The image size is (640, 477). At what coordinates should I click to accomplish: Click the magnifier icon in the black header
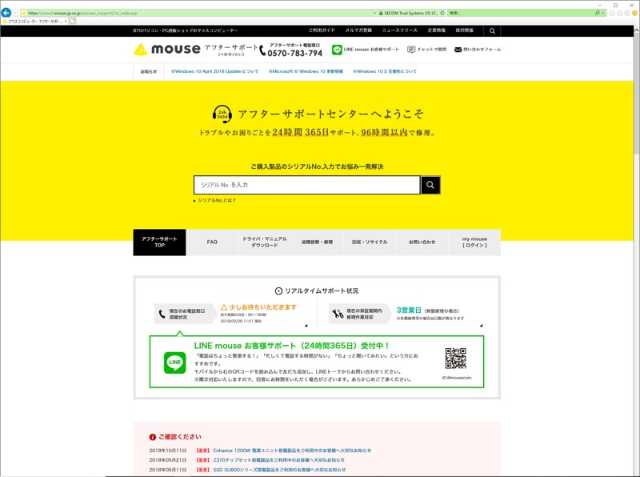492,31
